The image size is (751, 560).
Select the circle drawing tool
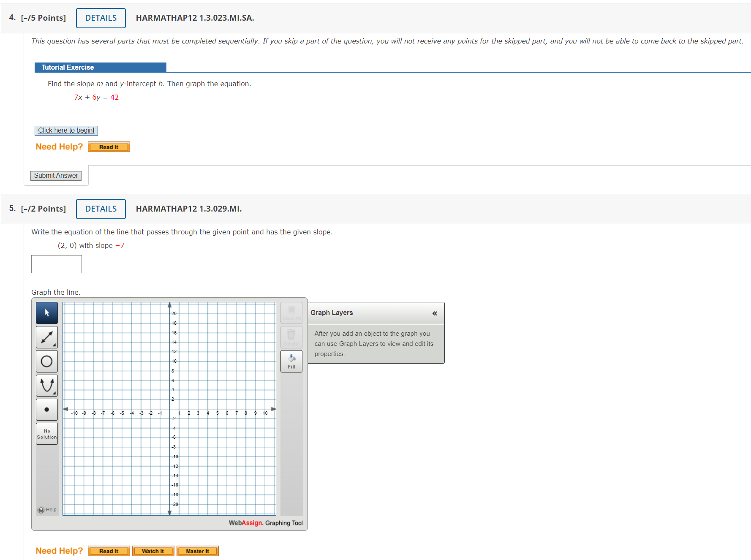tap(46, 361)
